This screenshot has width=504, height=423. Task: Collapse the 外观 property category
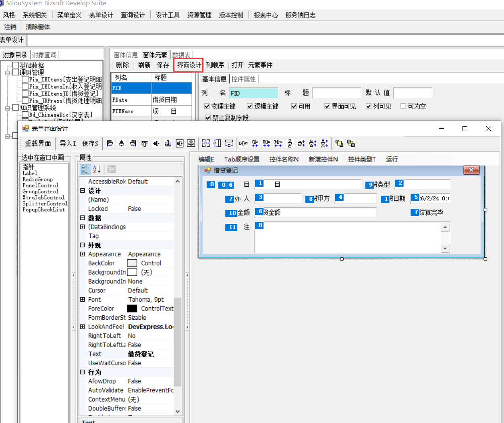[83, 245]
